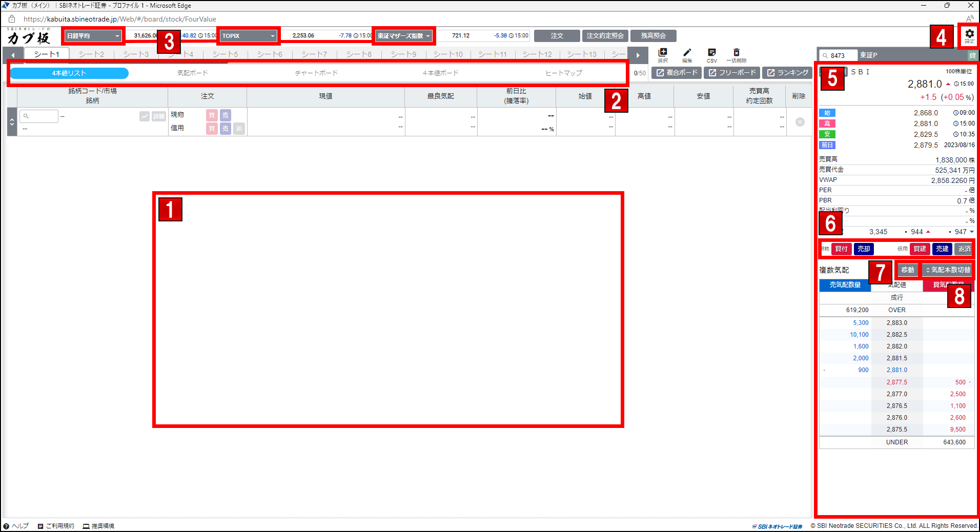Open the ご利用規約 link
Viewport: 980px width, 532px height.
(x=56, y=526)
